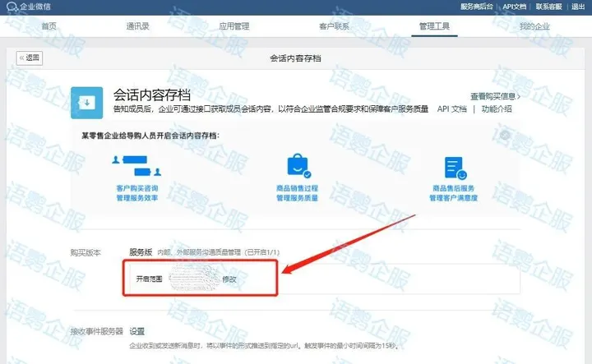Navigate to the 我的企业 tab
This screenshot has height=364, width=592.
(x=534, y=26)
